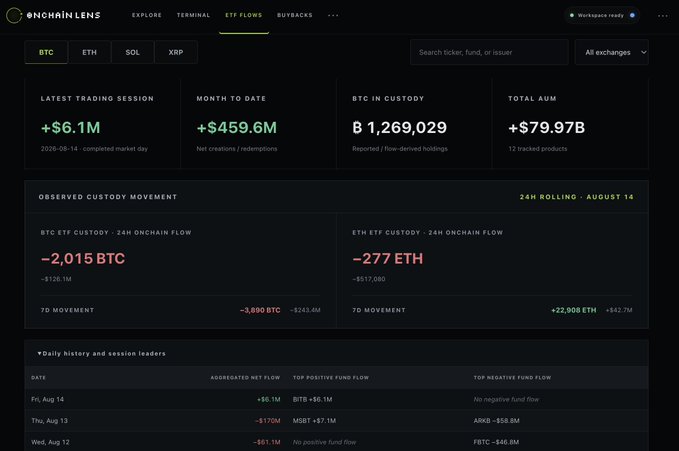This screenshot has height=451, width=679.
Task: Click the −$61.1M net flow cell
Action: point(267,442)
